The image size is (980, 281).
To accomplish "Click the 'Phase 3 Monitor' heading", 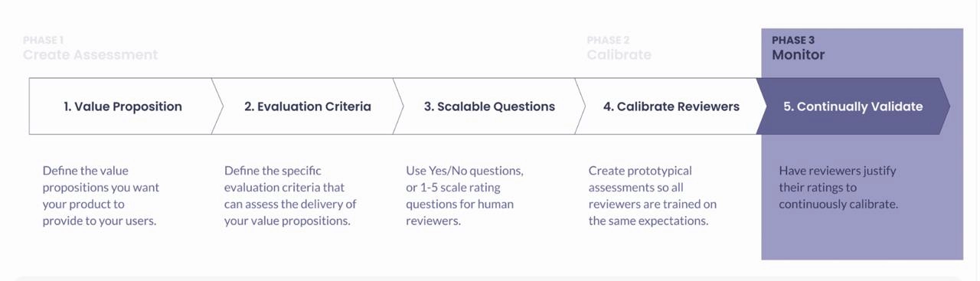I will [799, 48].
